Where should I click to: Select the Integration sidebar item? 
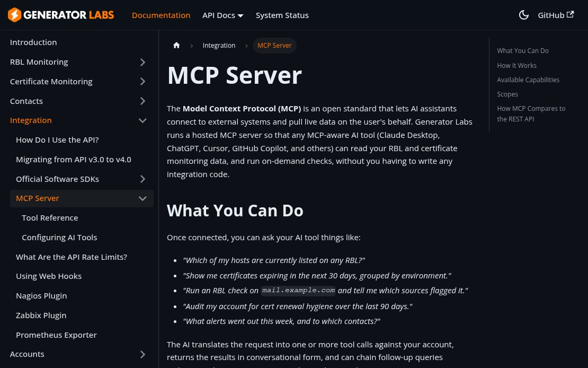click(31, 120)
